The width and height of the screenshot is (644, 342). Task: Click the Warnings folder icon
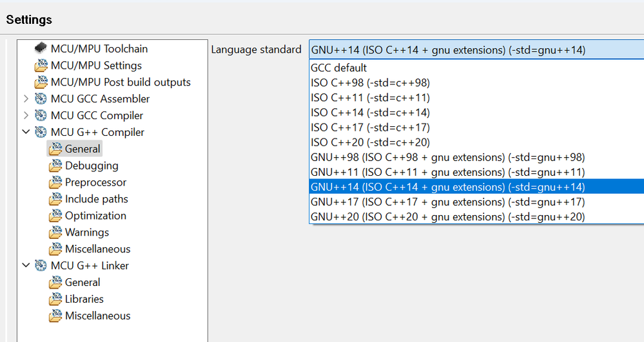(x=55, y=233)
